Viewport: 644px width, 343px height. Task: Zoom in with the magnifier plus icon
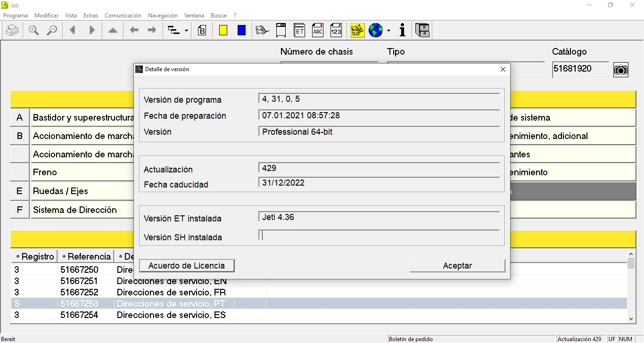pos(33,31)
